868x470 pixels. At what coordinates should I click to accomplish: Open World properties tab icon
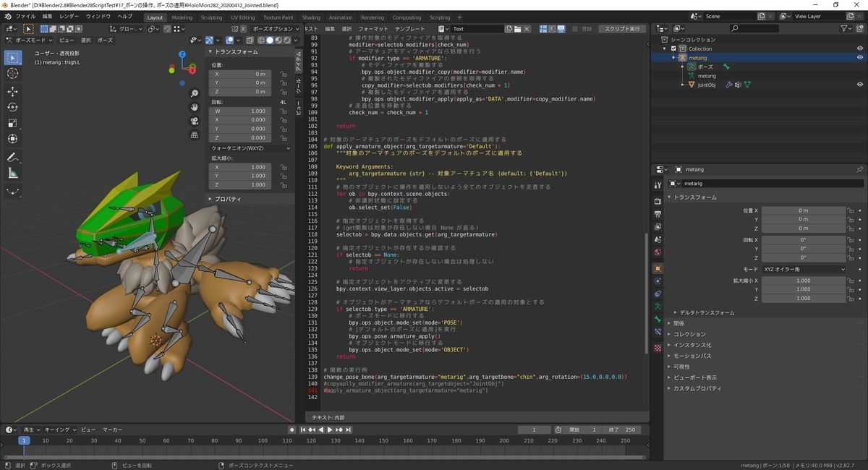click(658, 252)
